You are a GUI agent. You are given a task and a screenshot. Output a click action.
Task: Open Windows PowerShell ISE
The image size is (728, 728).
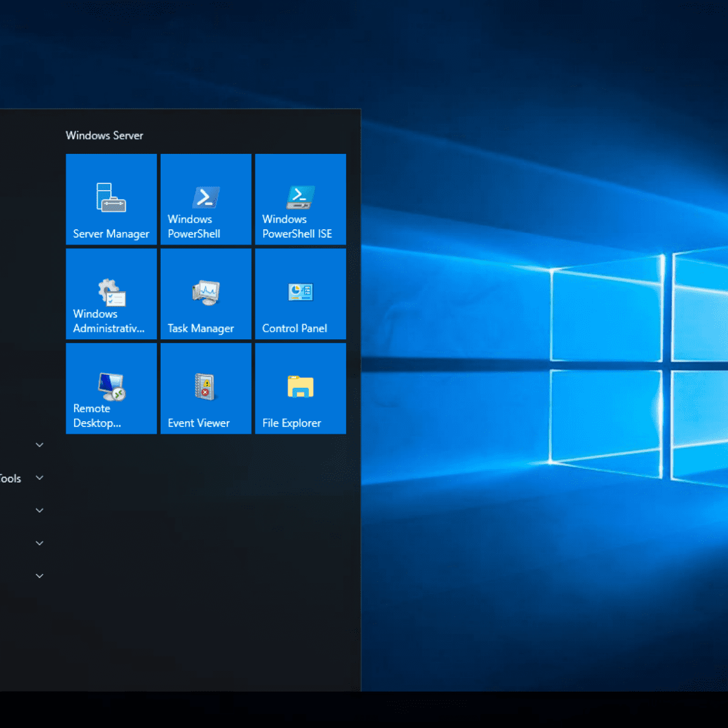(x=300, y=199)
